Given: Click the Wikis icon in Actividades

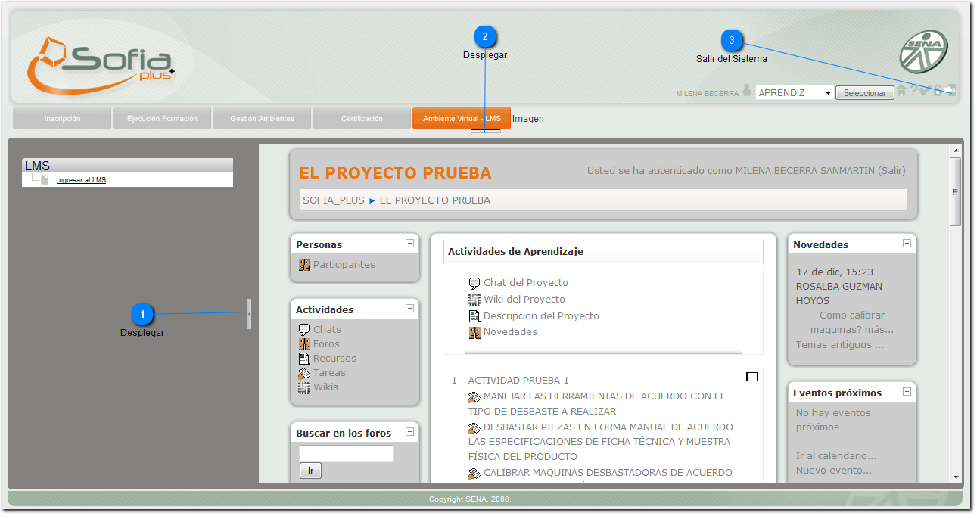Looking at the screenshot, I should coord(304,387).
